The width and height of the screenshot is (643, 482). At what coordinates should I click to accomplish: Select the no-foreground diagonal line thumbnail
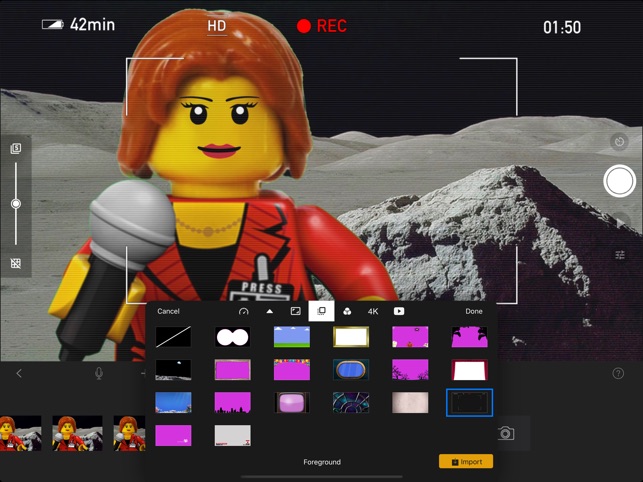173,337
